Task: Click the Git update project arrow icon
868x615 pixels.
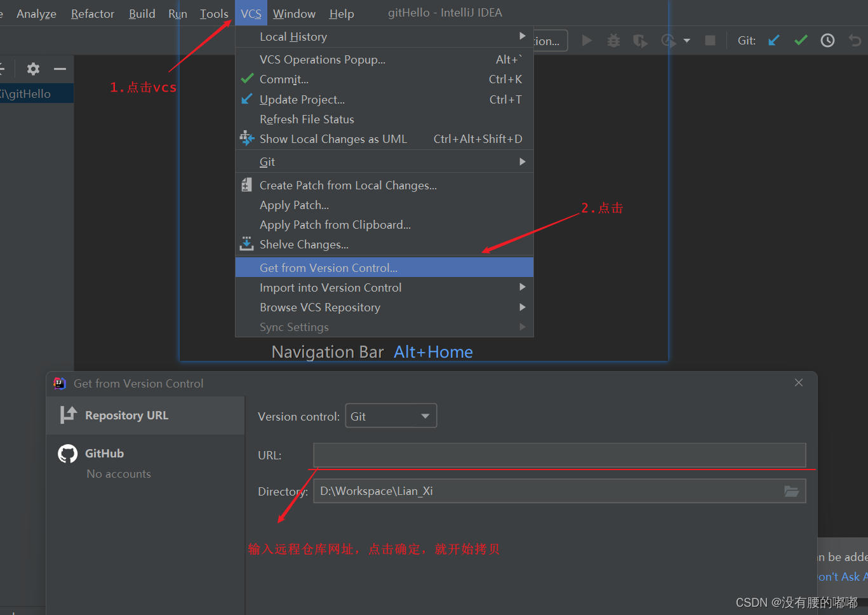Action: 773,41
